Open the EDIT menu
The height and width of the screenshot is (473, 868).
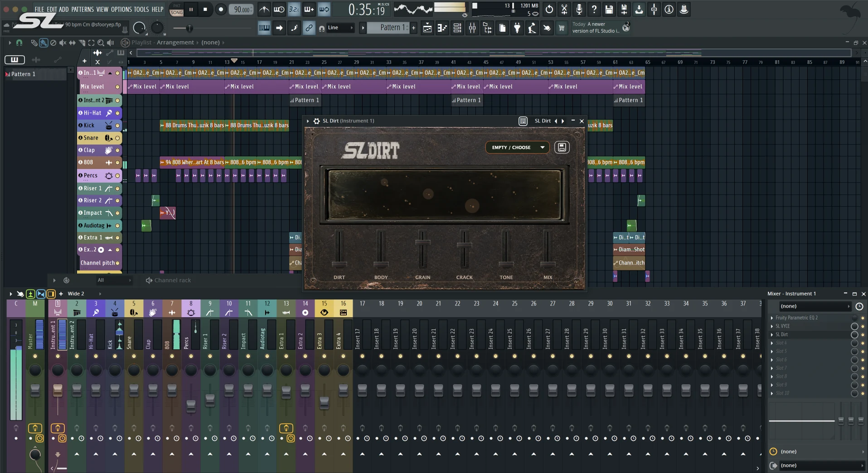52,9
